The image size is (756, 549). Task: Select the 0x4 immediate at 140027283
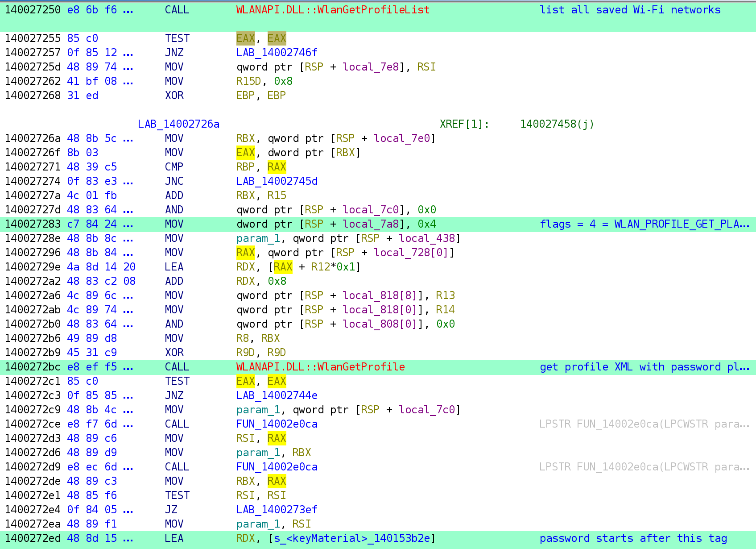[427, 224]
